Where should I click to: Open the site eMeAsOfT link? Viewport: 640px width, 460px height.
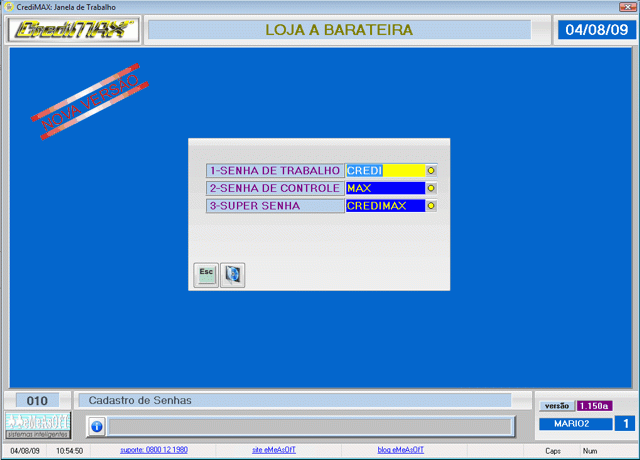point(272,451)
